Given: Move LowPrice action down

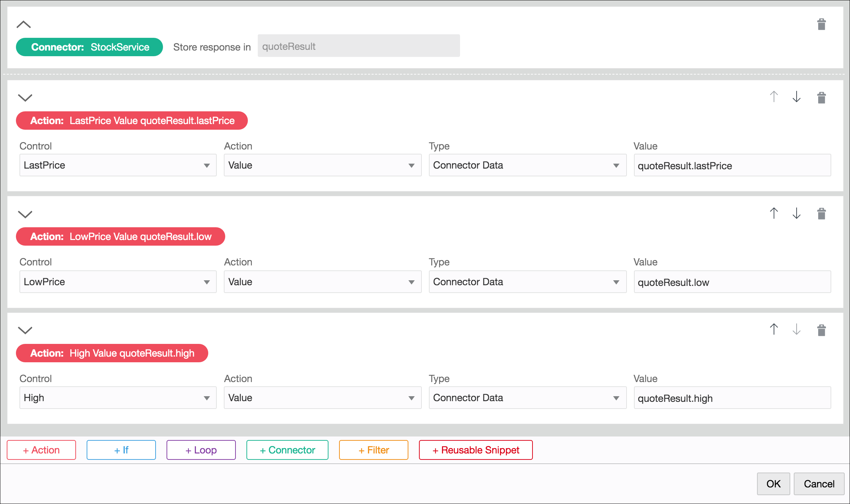Looking at the screenshot, I should pyautogui.click(x=797, y=213).
